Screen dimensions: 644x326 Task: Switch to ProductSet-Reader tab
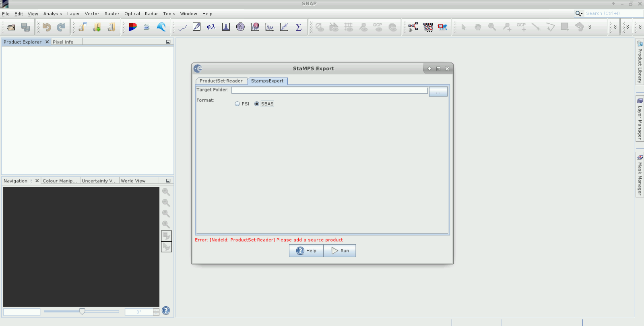click(x=221, y=81)
